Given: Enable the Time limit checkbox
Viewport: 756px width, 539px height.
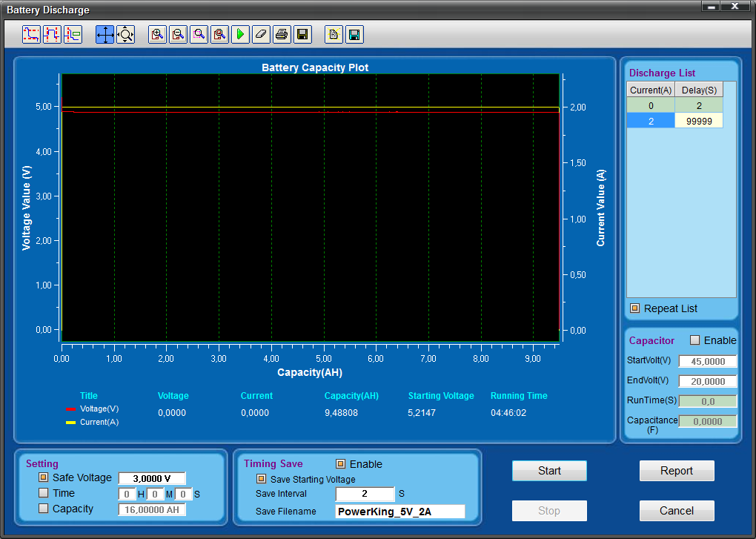Looking at the screenshot, I should tap(43, 493).
